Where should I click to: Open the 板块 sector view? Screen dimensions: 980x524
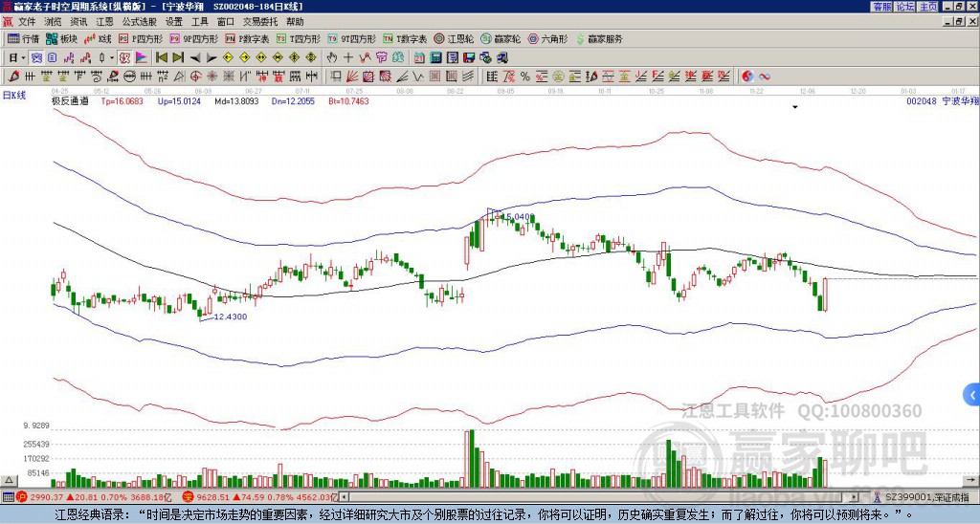point(60,38)
